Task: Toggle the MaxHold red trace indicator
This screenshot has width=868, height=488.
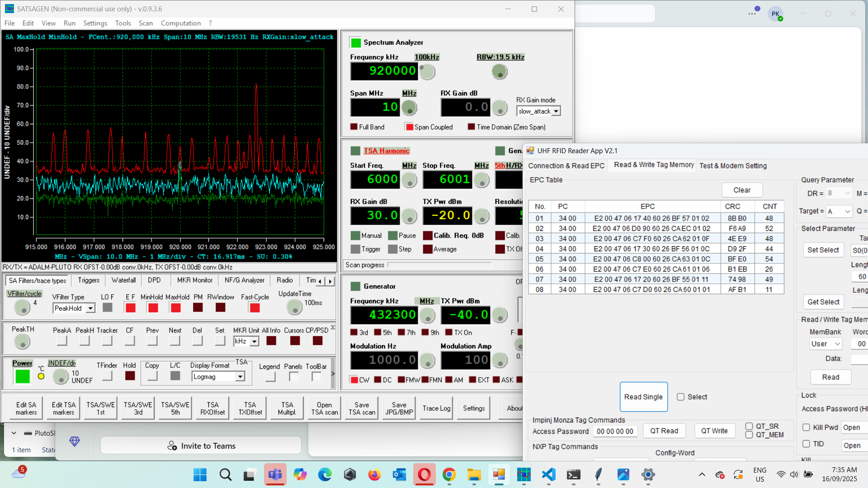Action: [x=176, y=308]
